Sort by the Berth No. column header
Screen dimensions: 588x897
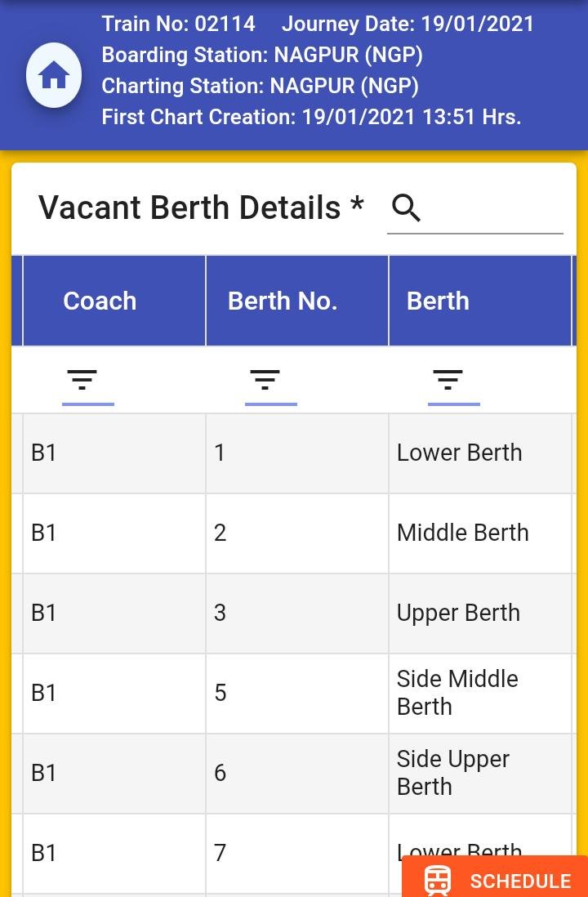[283, 301]
